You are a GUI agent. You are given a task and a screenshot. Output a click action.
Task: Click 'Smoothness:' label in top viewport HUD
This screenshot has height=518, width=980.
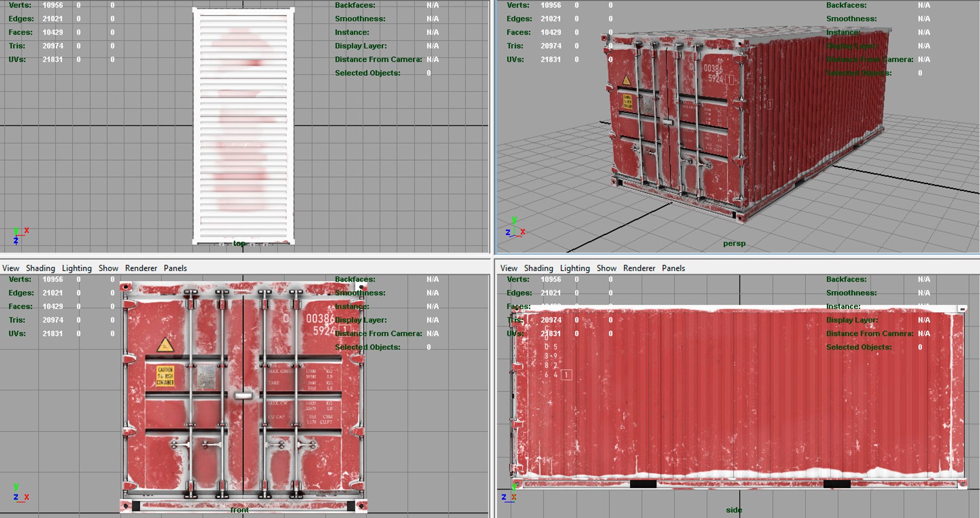pos(360,18)
